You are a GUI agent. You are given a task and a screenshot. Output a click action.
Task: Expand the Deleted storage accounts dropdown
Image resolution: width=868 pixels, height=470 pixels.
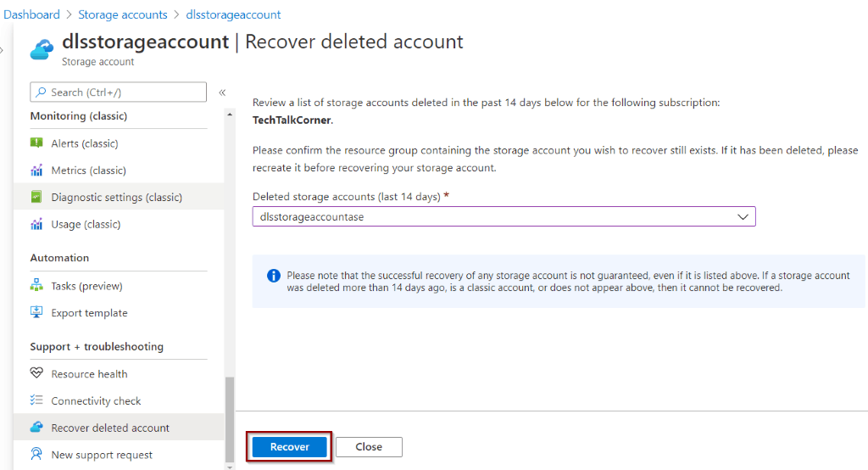pyautogui.click(x=504, y=216)
